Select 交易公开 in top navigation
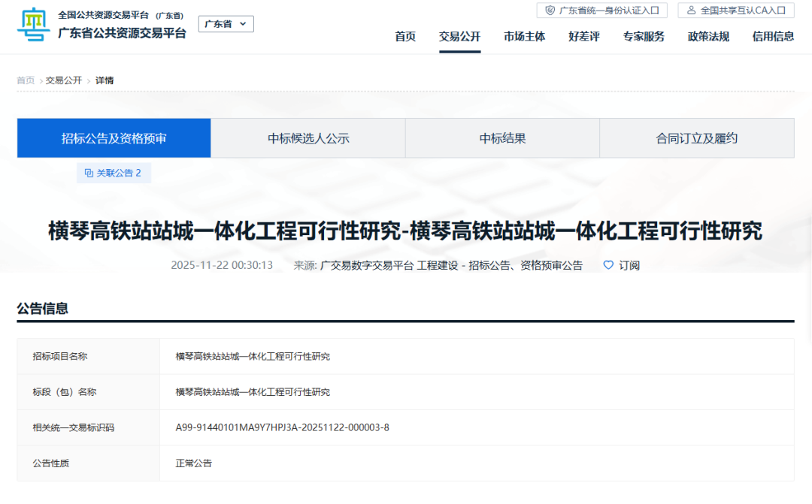812x504 pixels. pyautogui.click(x=459, y=36)
